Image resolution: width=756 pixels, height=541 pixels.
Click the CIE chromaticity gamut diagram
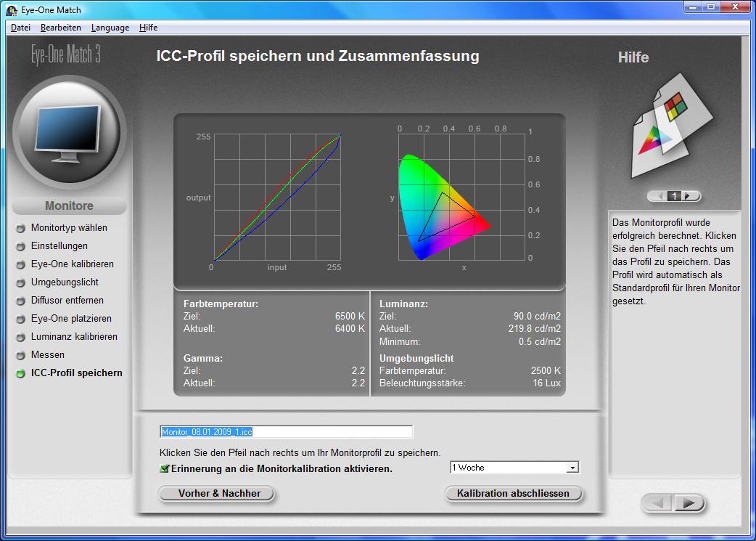pos(461,198)
